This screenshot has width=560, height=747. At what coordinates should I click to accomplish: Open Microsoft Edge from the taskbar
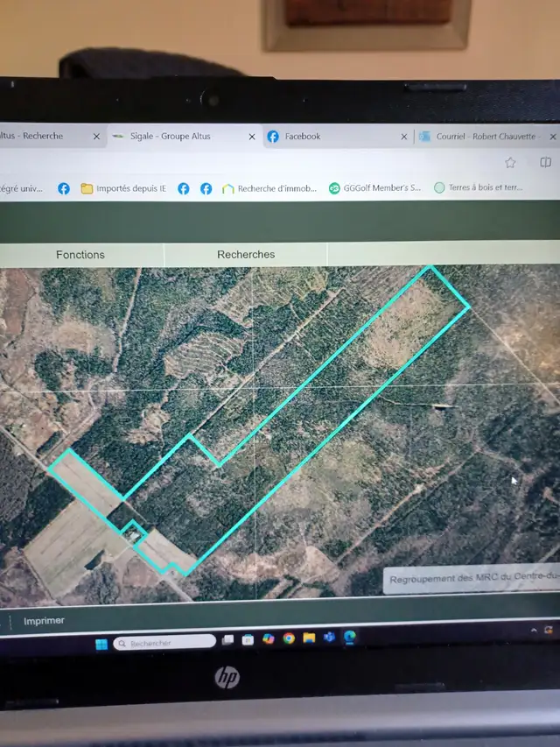(349, 637)
